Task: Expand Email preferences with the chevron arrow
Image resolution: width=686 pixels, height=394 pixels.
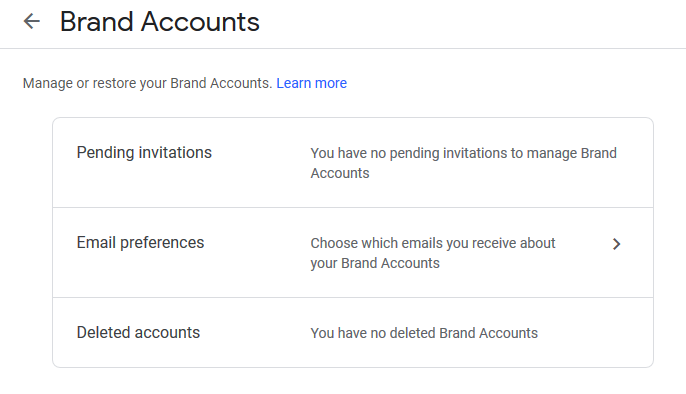Action: click(x=616, y=244)
